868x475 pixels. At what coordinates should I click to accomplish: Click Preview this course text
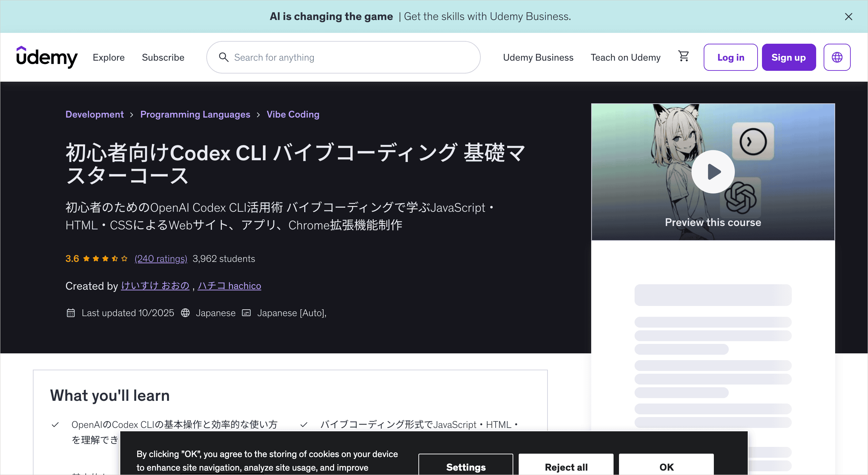(x=713, y=222)
